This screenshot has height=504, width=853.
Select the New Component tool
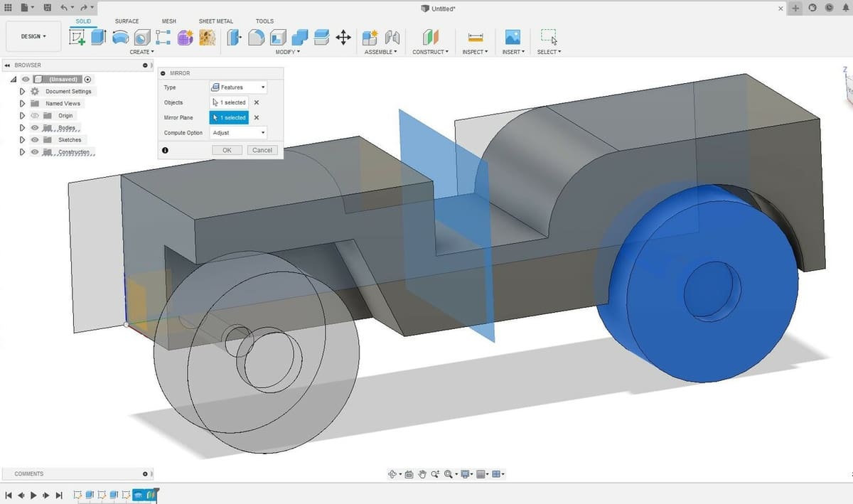(370, 37)
